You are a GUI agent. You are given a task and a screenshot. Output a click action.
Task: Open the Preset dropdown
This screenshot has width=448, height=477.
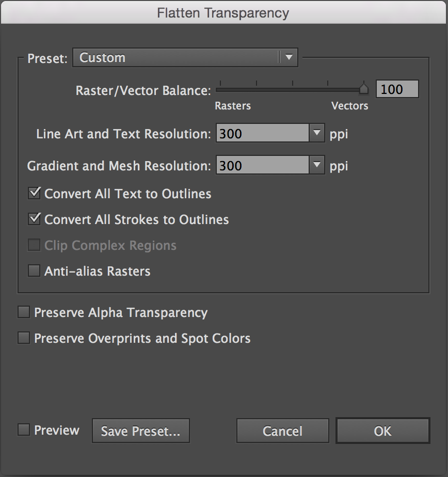pos(185,57)
